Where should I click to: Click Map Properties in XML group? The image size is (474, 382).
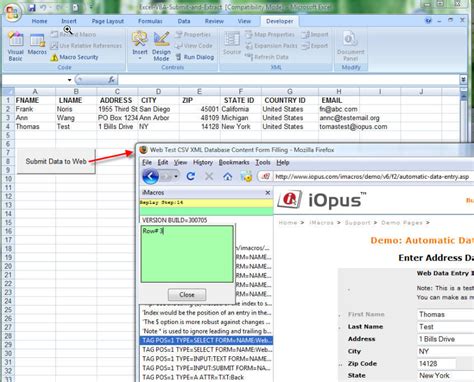pyautogui.click(x=270, y=34)
